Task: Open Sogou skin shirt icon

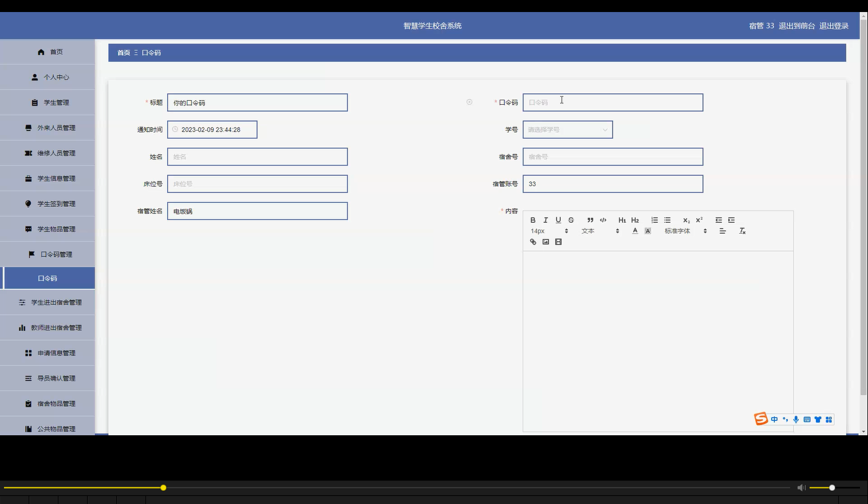Action: [x=818, y=420]
